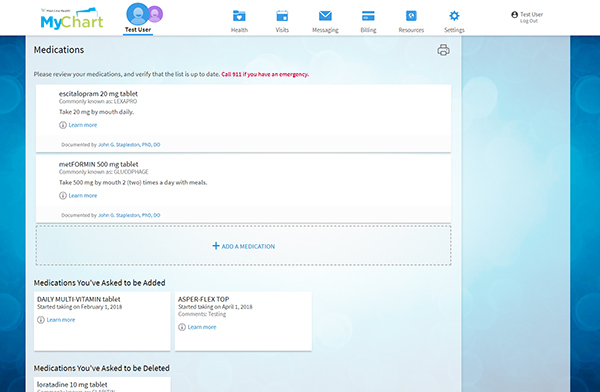Click Medications You've Asked to be Deleted heading
This screenshot has height=392, width=600.
pos(102,368)
